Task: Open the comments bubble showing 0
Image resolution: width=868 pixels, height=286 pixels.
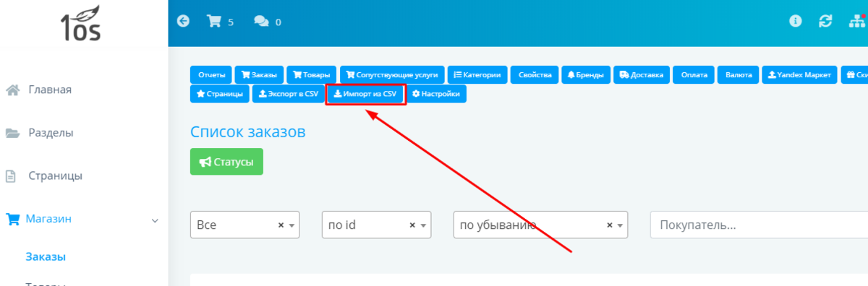Action: click(x=267, y=22)
